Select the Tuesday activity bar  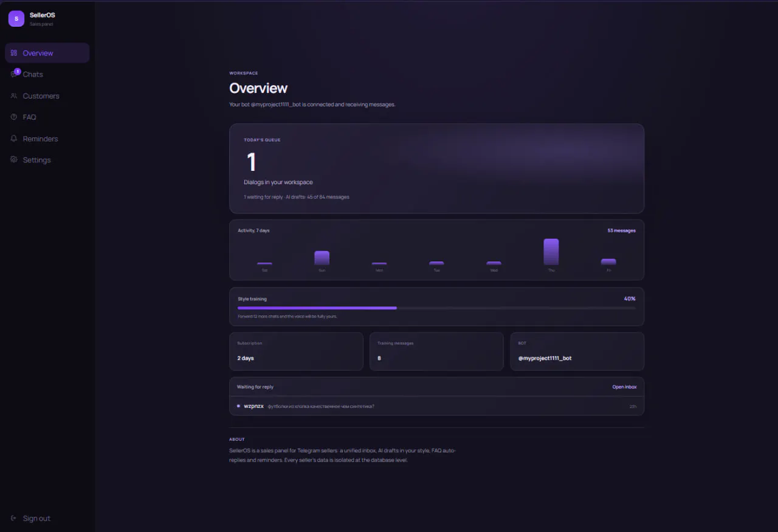click(436, 263)
